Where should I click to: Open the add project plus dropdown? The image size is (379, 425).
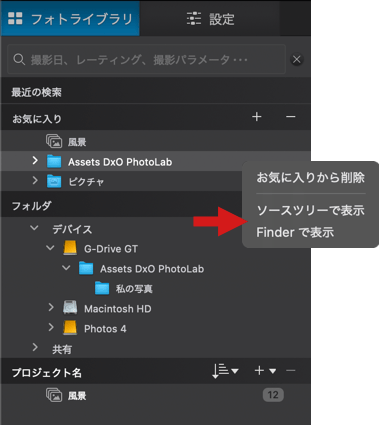click(x=265, y=371)
